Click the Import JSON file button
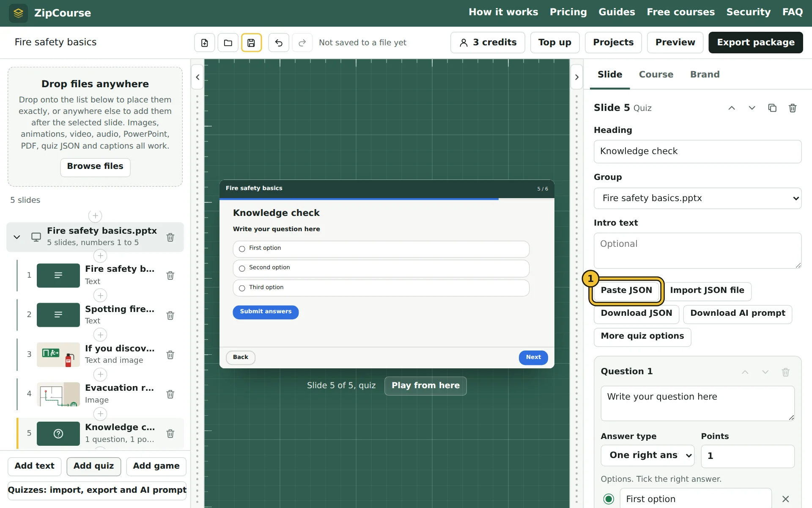This screenshot has width=812, height=508. coord(707,291)
